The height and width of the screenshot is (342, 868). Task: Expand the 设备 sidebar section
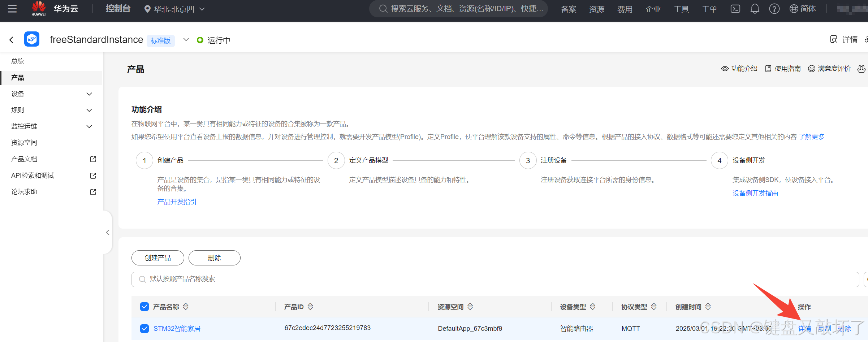click(x=89, y=94)
